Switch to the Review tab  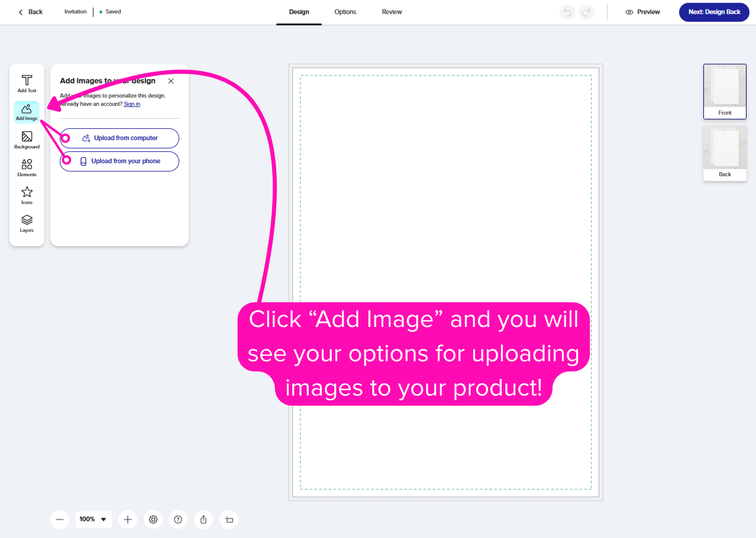[x=392, y=12]
